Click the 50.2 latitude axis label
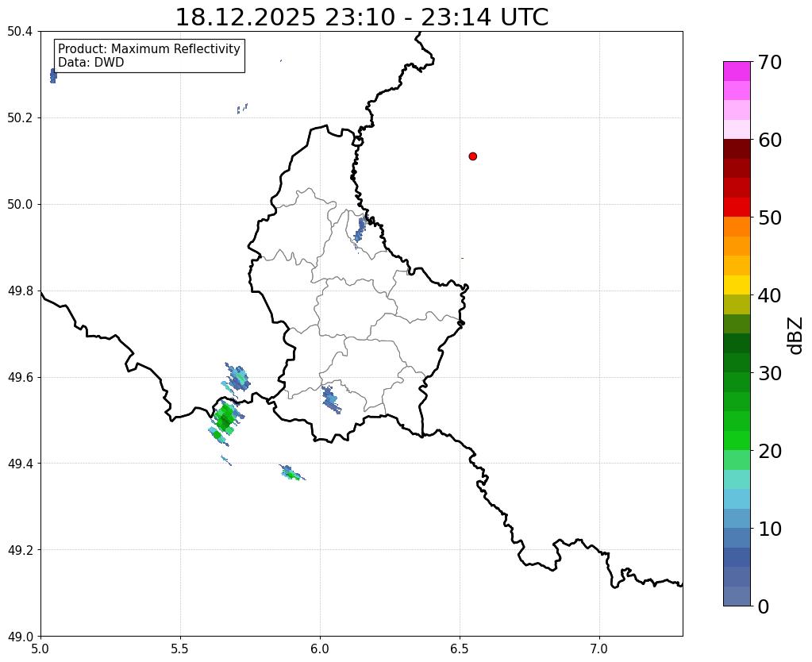812x662 pixels. pos(20,117)
